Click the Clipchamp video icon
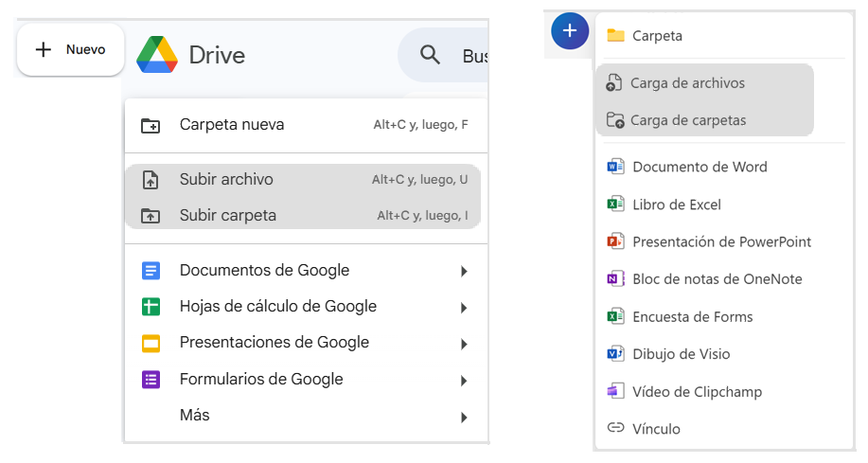 click(x=615, y=391)
